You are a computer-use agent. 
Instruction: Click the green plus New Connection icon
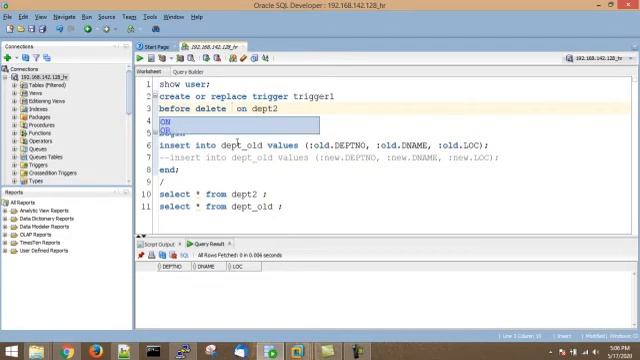pos(7,58)
